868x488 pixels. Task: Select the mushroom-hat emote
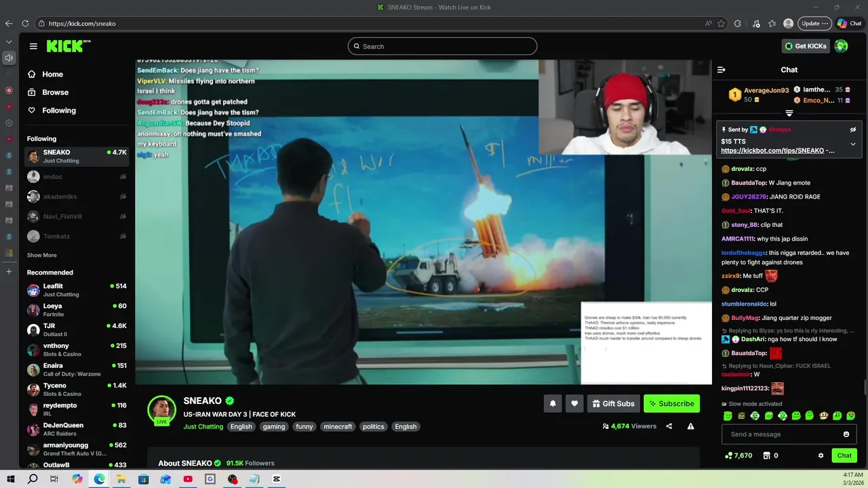pyautogui.click(x=823, y=415)
